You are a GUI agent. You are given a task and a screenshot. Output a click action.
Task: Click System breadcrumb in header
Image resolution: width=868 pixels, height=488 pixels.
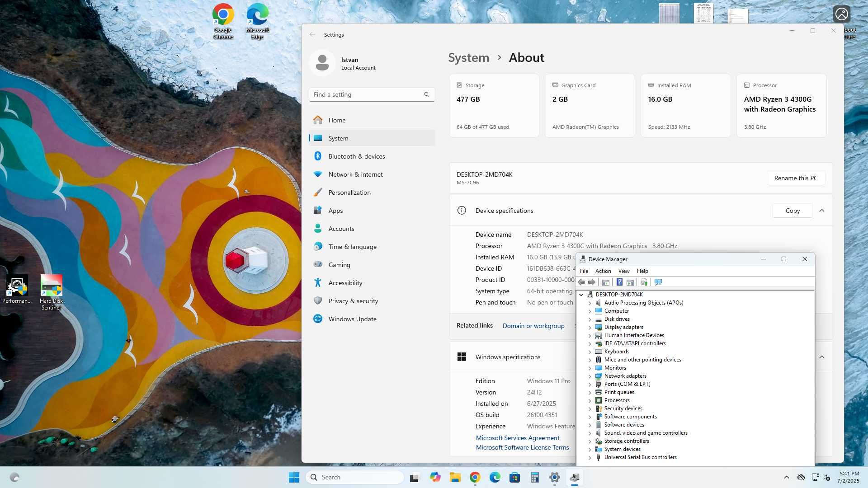(468, 57)
